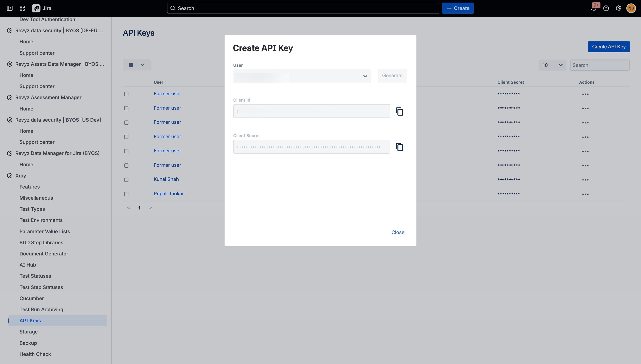Copy the Client Secret to clipboard
The width and height of the screenshot is (641, 364).
point(399,147)
